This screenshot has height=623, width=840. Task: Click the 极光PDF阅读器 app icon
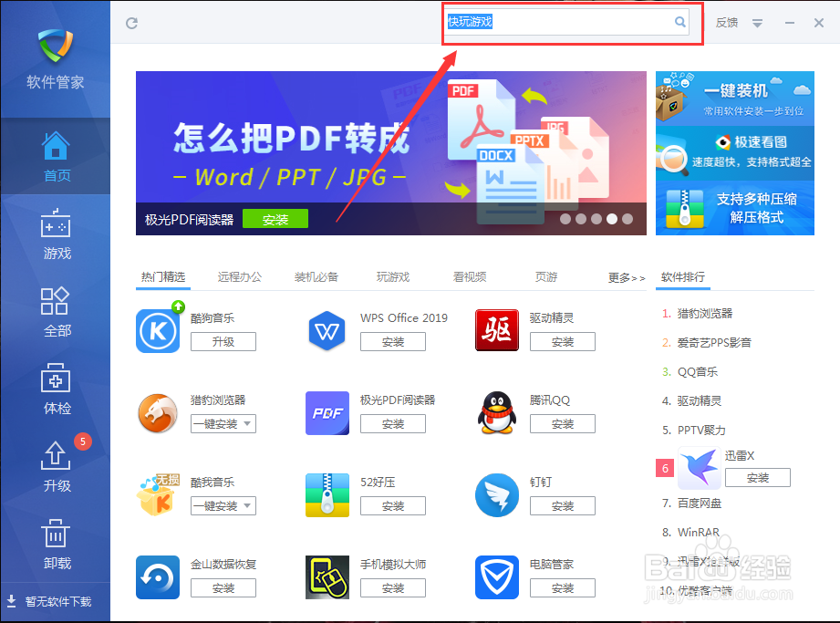327,413
